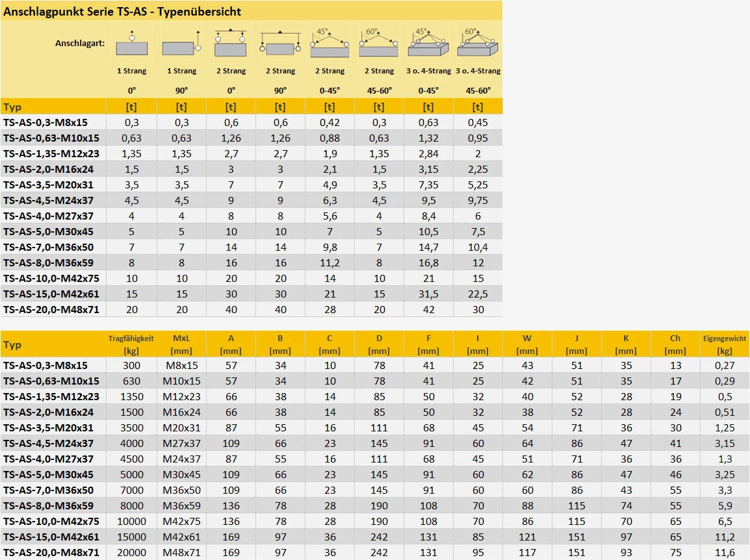The height and width of the screenshot is (560, 750).
Task: Click the table title Anschlagpunkt Serie TS-AS
Action: pyautogui.click(x=122, y=11)
